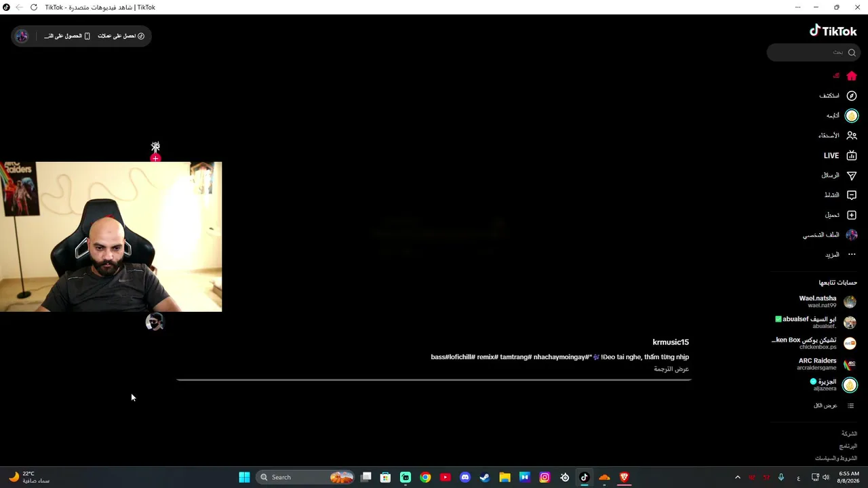868x488 pixels.
Task: Open the Following feed avatar icon
Action: click(852, 116)
